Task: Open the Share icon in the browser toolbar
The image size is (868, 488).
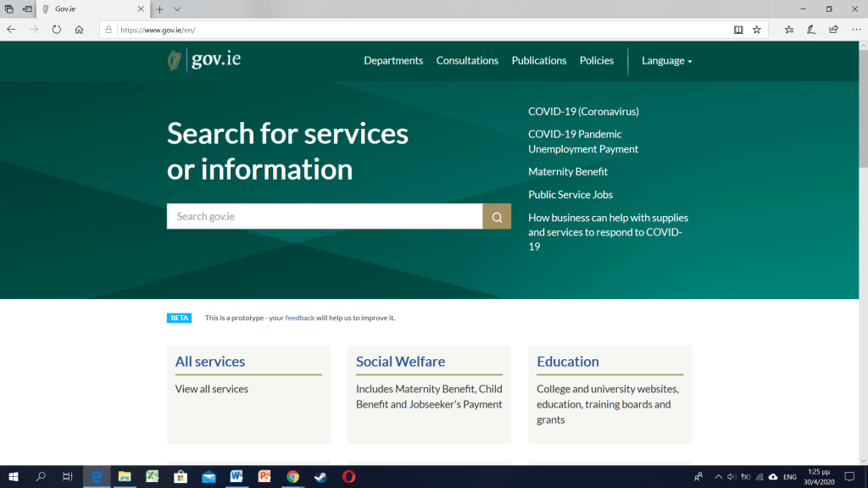Action: coord(833,29)
